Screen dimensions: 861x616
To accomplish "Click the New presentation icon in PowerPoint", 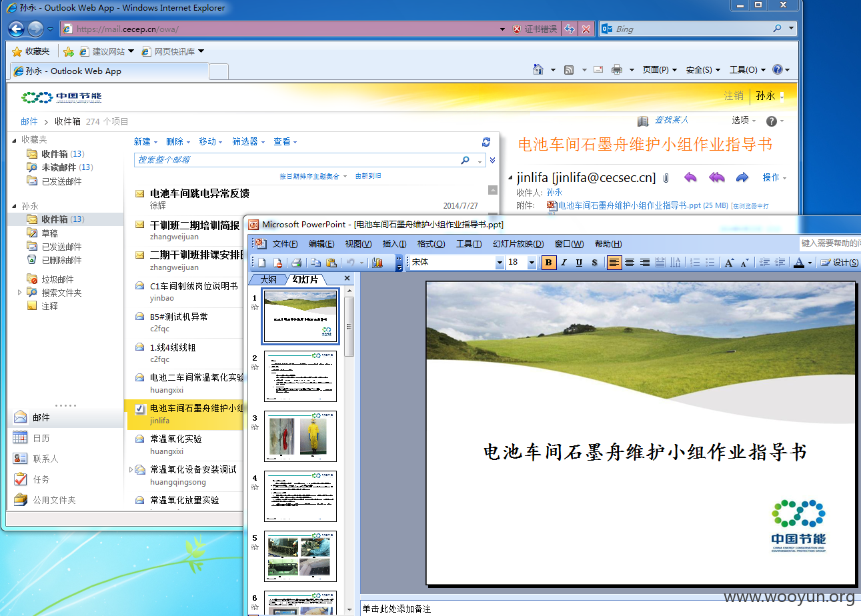I will pyautogui.click(x=262, y=263).
